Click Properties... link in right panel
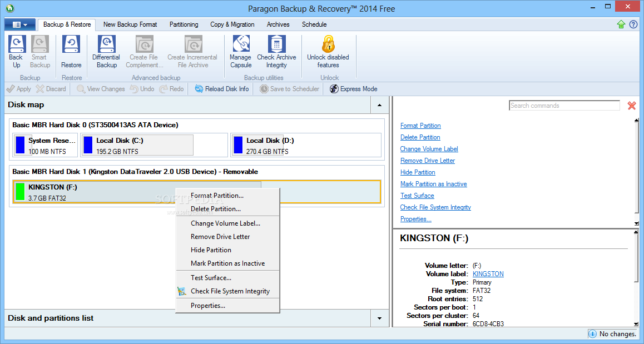The height and width of the screenshot is (344, 644). click(416, 219)
